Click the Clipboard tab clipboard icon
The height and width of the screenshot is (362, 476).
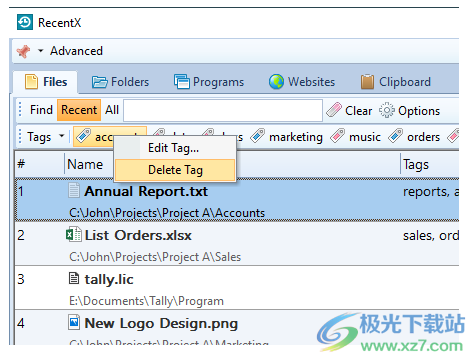(367, 82)
